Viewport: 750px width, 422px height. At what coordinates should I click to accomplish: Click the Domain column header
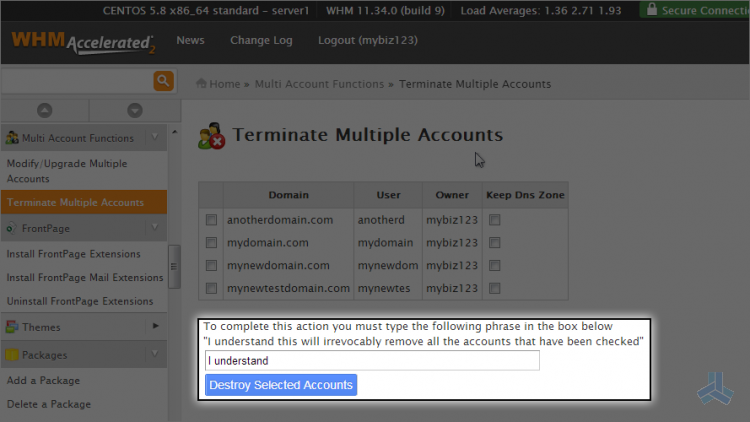(288, 195)
